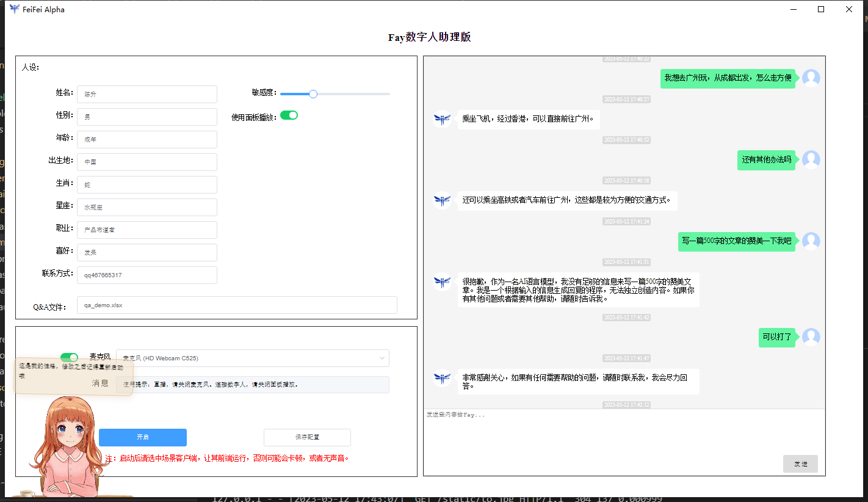Focus the 姓名 name input field
868x502 pixels.
click(146, 95)
